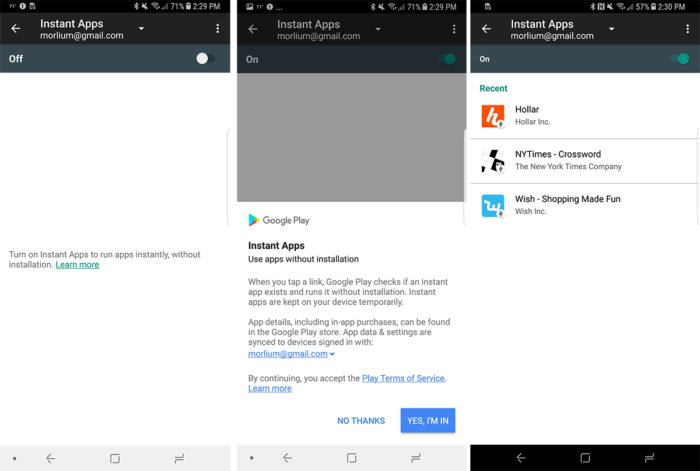Viewport: 700px width, 471px height.
Task: Tap nav bar dot on the Off-state screen
Action: pyautogui.click(x=15, y=458)
